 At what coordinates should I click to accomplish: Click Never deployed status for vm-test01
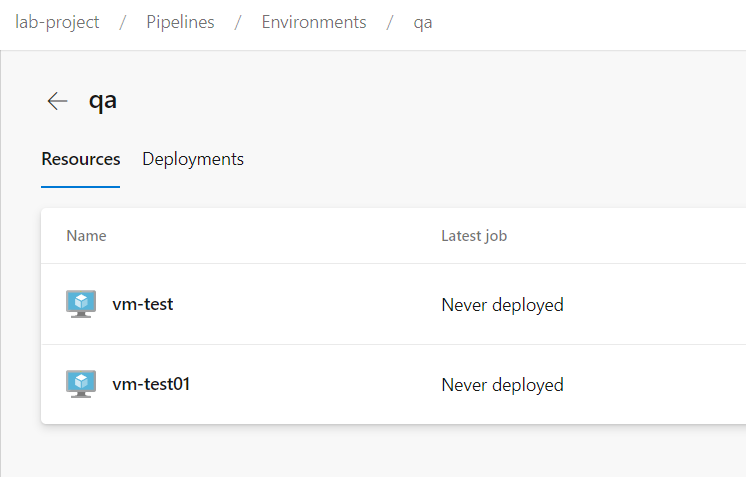point(502,384)
